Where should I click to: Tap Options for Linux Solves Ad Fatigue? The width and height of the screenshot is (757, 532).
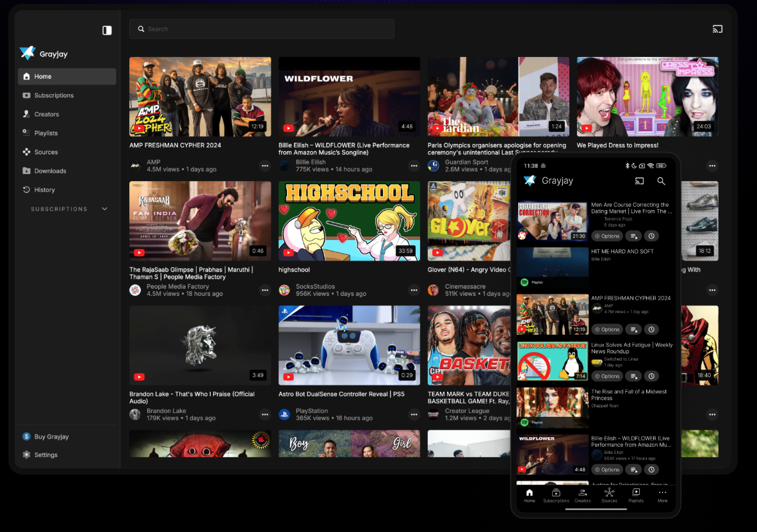[607, 376]
